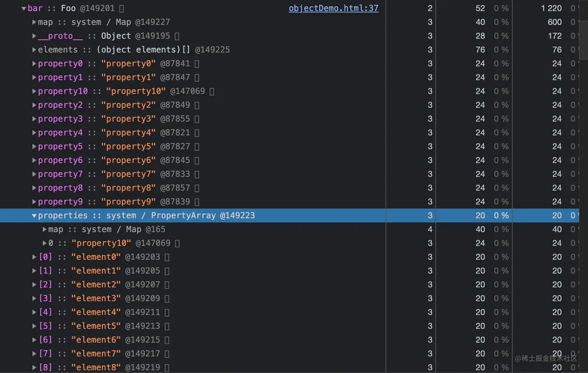The width and height of the screenshot is (588, 373).
Task: Click the window icon after "element2" @149207
Action: 167,285
